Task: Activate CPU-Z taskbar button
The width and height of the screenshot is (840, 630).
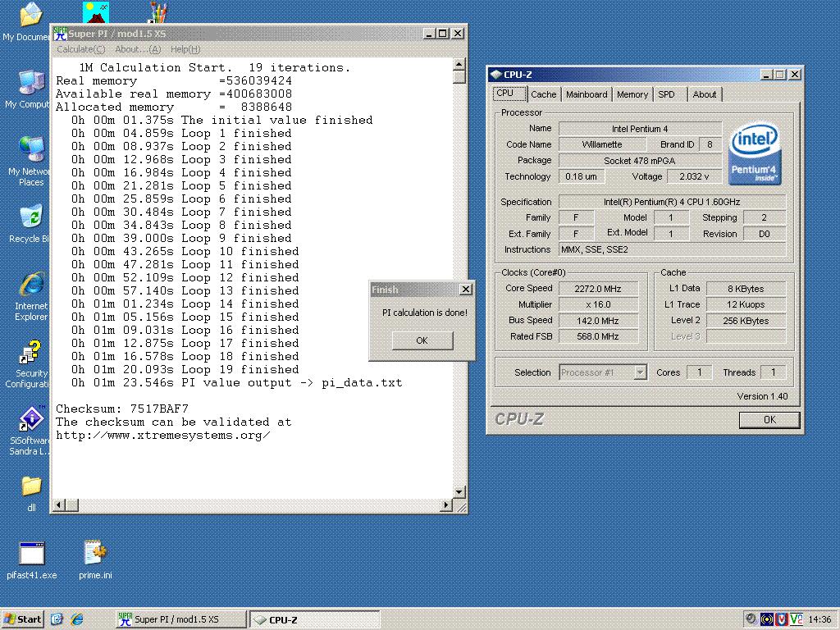Action: pos(316,619)
